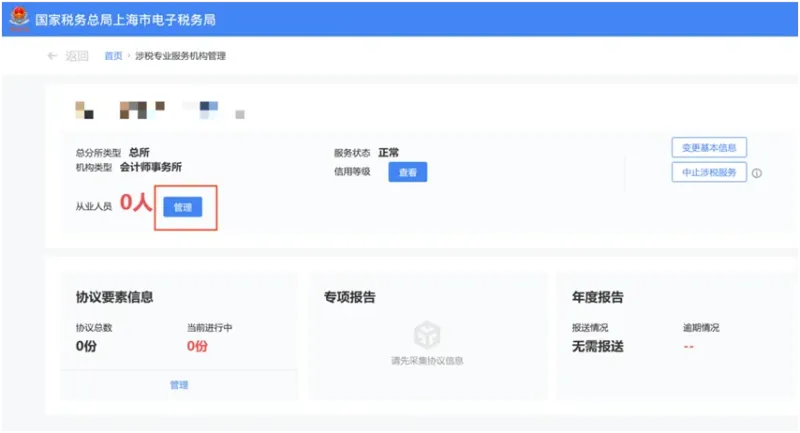Click the 无需报送 status text
Viewport: 800px width, 433px height.
597,346
